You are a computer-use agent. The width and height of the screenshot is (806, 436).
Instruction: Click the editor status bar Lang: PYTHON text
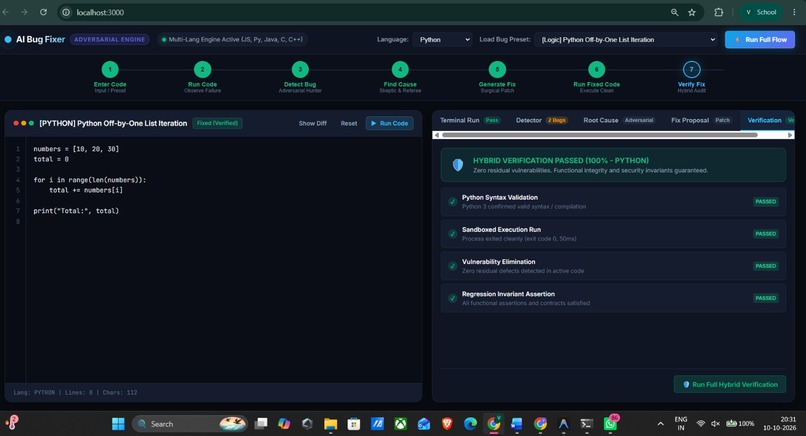click(x=34, y=392)
